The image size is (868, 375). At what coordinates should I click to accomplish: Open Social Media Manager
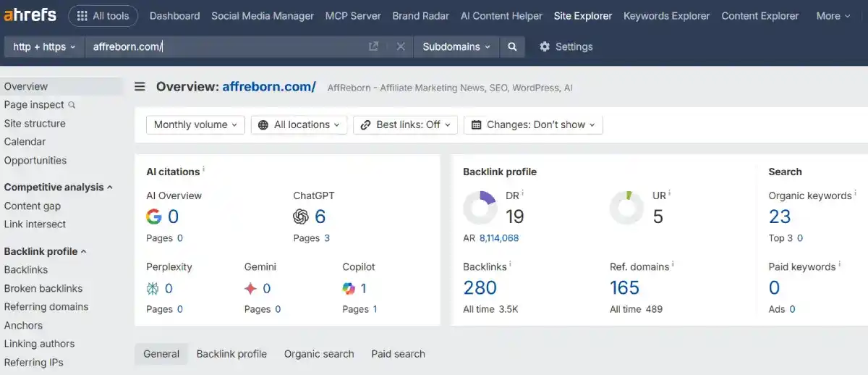tap(263, 16)
